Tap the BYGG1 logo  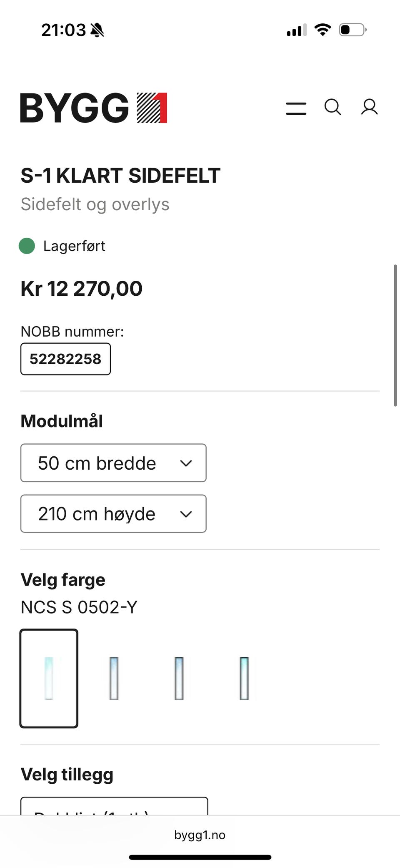[x=94, y=108]
